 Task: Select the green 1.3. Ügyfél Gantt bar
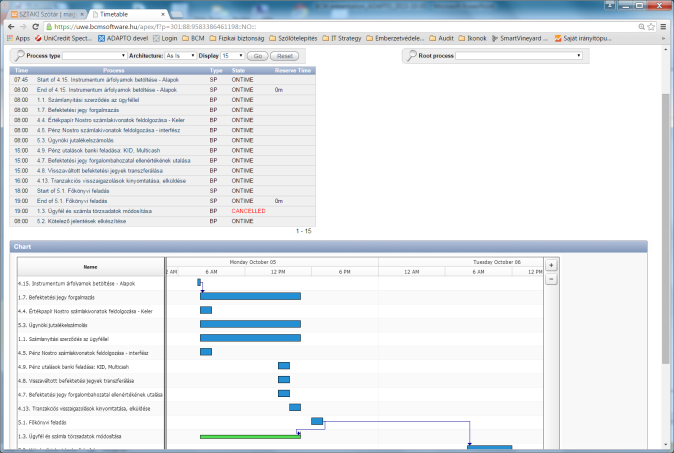coord(250,437)
